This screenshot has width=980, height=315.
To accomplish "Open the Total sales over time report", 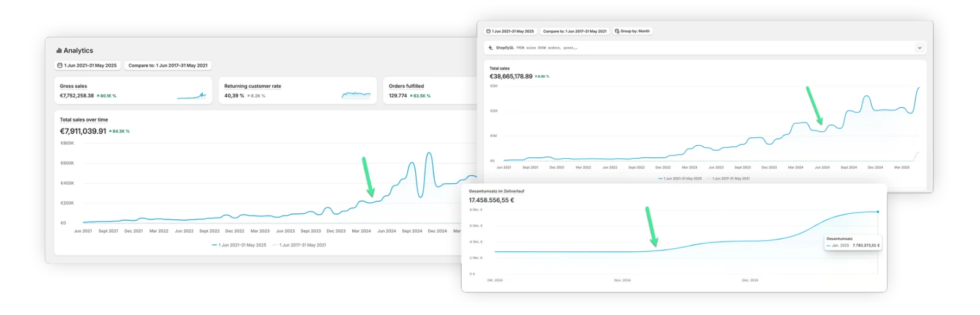I will (x=84, y=120).
